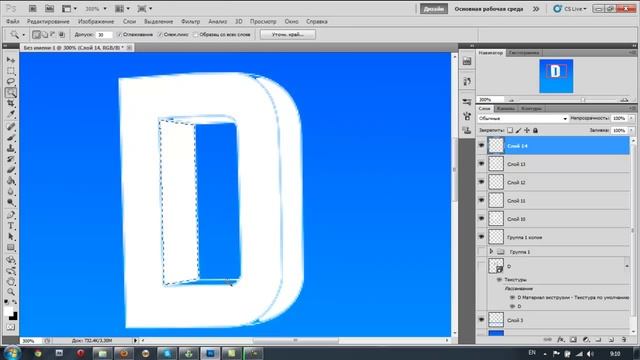Screen dimensions: 640x360
Task: Open the Непрозрачность opacity slider arrow
Action: (631, 118)
